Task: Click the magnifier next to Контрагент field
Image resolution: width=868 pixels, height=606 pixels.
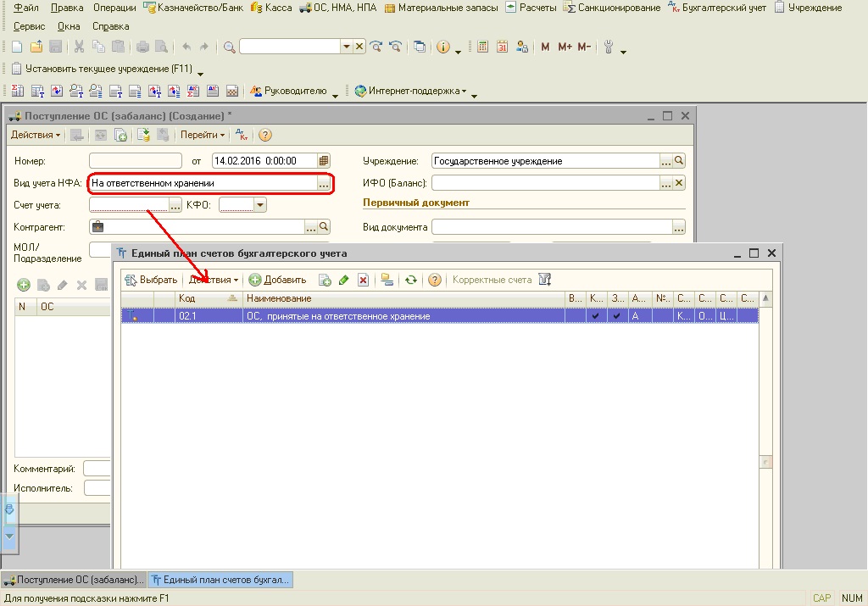Action: [324, 227]
